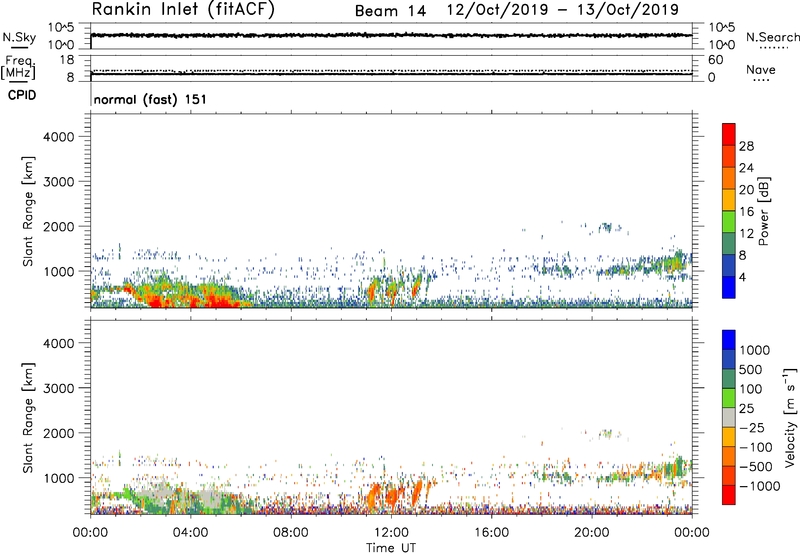Click the 'Freq. [MHz]' axis label
This screenshot has height=554, width=800.
[19, 67]
